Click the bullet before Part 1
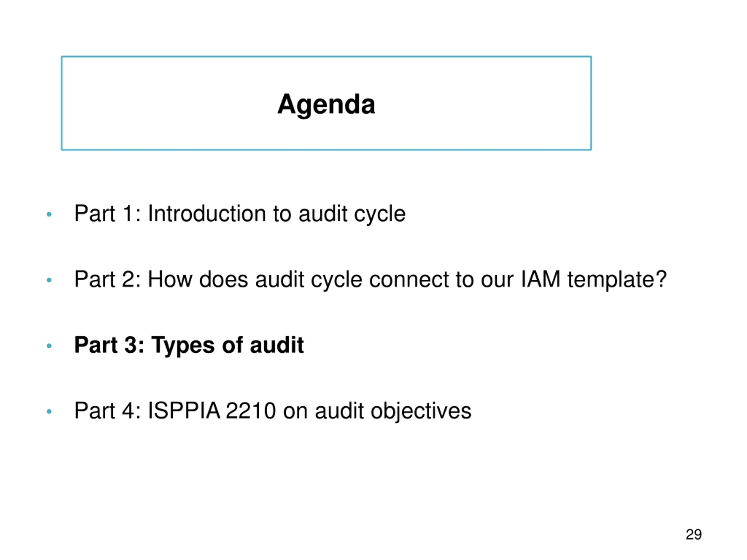 [49, 214]
